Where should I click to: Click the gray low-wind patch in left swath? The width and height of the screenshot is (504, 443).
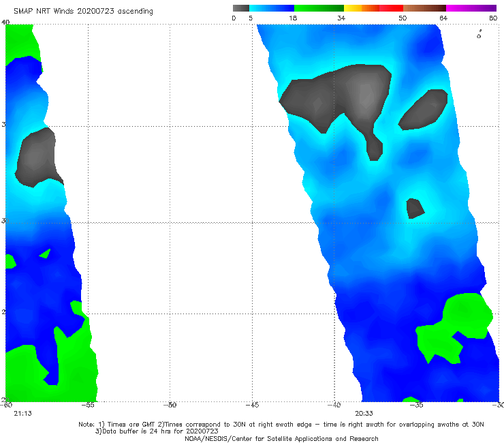point(37,157)
